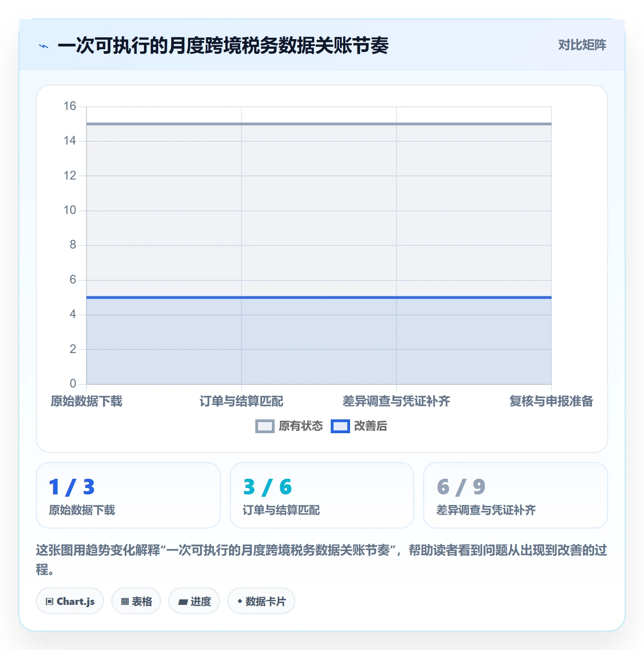Click the diamond icon in 数据卡片 tag
644x650 pixels.
point(240,601)
